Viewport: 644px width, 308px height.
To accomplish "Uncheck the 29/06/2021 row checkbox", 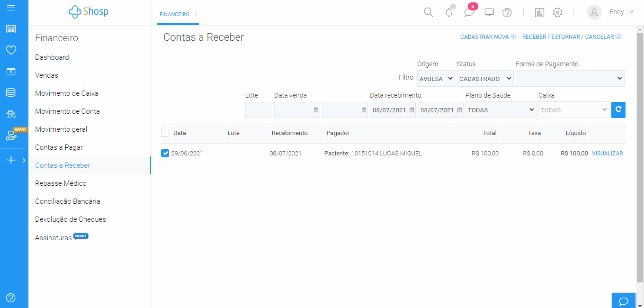I will pos(165,153).
